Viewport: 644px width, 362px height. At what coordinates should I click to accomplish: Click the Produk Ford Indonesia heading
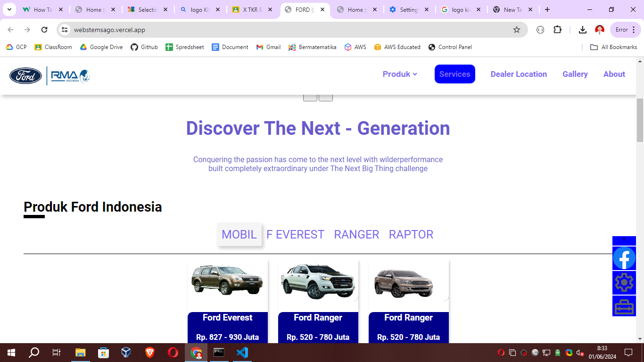(93, 207)
